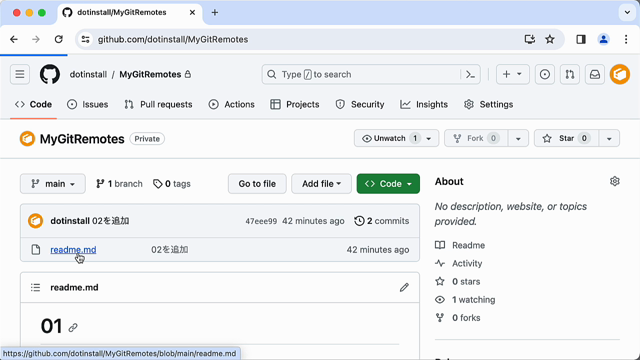Show the readme outline list icon

point(36,287)
